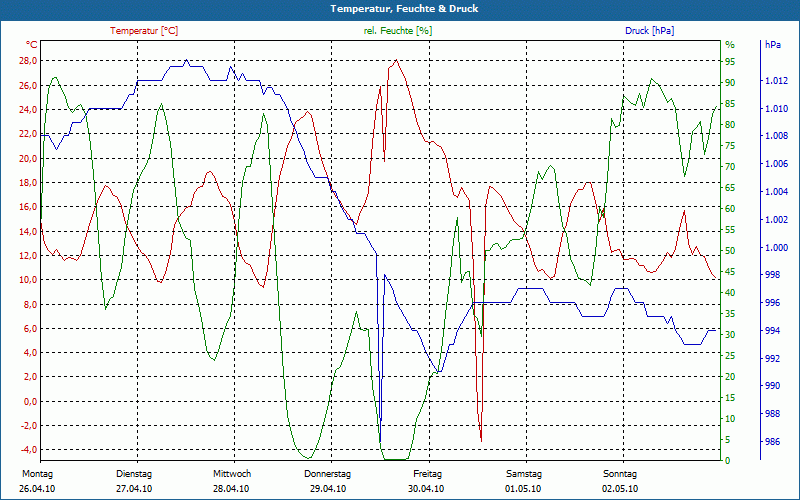Click humidity axis value '95'

731,62
